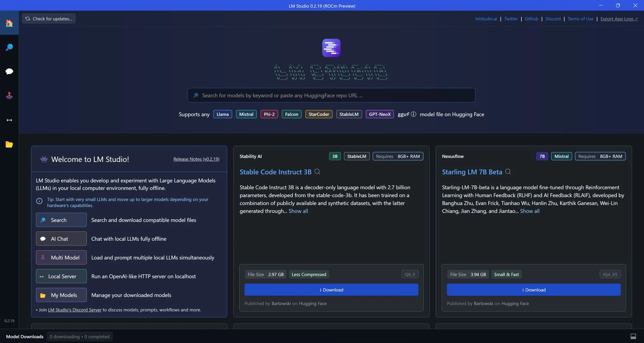Image resolution: width=644 pixels, height=343 pixels.
Task: Click Bartowski publisher on Starling card
Action: (x=483, y=303)
